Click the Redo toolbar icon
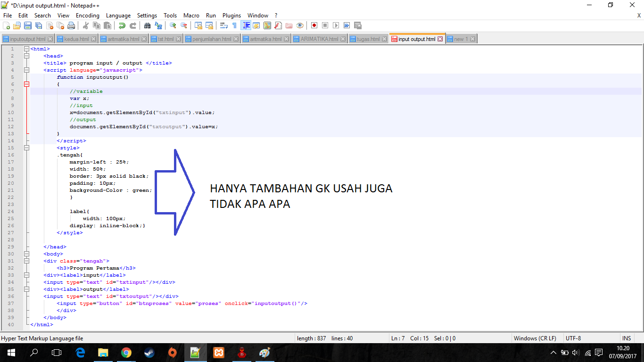 (x=133, y=25)
